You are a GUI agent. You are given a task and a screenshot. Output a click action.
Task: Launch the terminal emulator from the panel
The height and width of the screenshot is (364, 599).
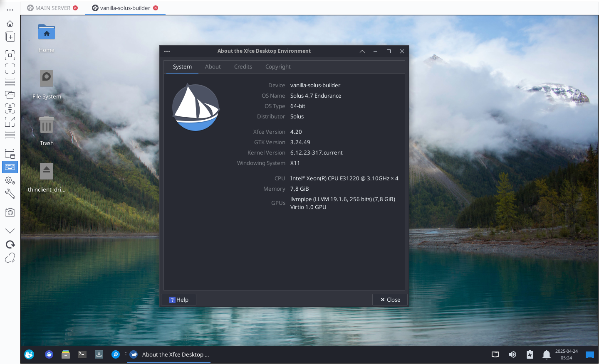tap(82, 354)
